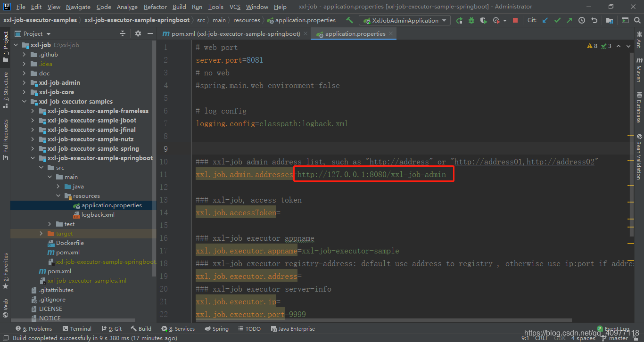This screenshot has width=644, height=342.
Task: Click 4 spaces indent setting
Action: point(583,338)
